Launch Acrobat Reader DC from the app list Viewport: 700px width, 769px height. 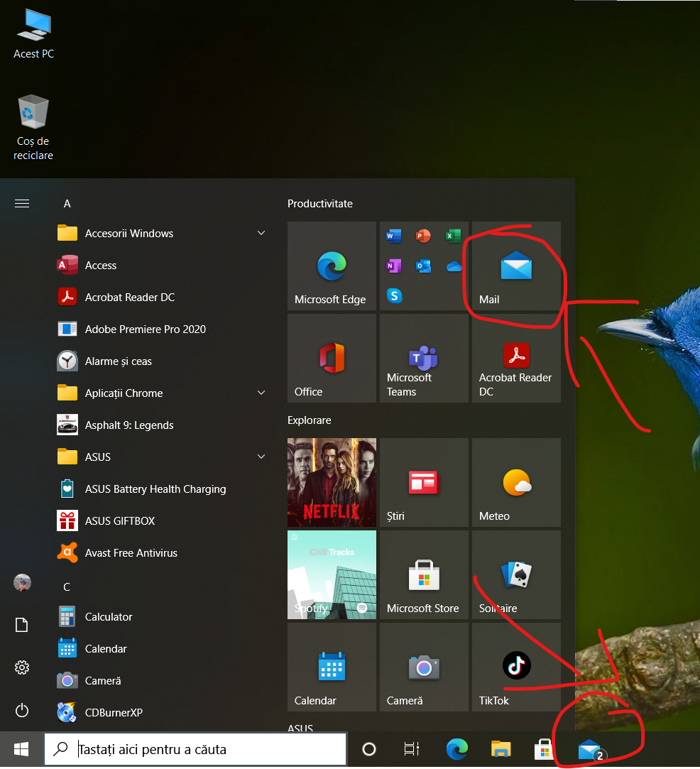(x=162, y=298)
